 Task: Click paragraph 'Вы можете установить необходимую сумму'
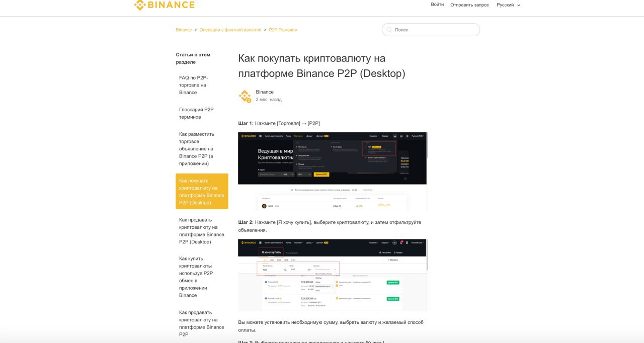click(332, 326)
